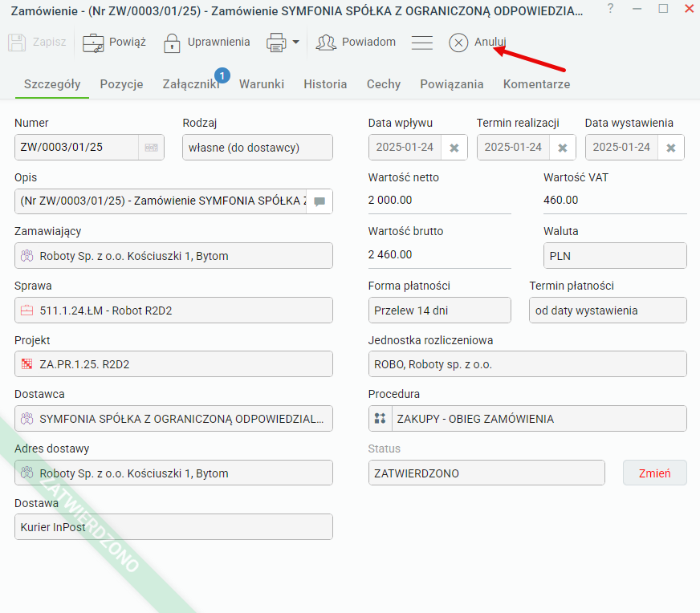This screenshot has height=613, width=700.
Task: Click Wartość brutto value 2 460.00
Action: (390, 254)
